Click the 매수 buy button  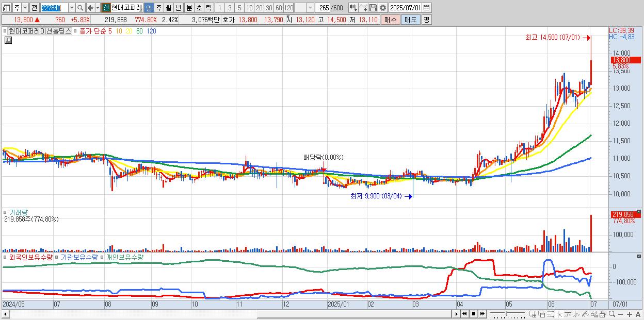click(x=391, y=20)
